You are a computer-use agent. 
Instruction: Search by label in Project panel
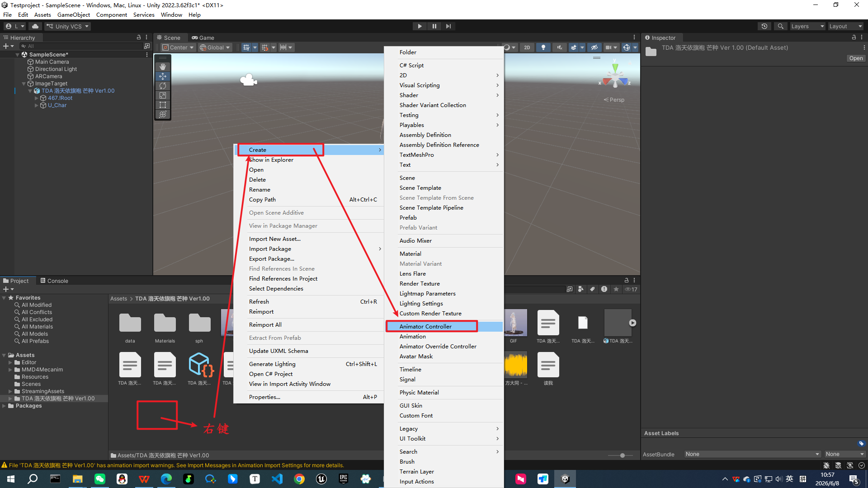coord(592,289)
